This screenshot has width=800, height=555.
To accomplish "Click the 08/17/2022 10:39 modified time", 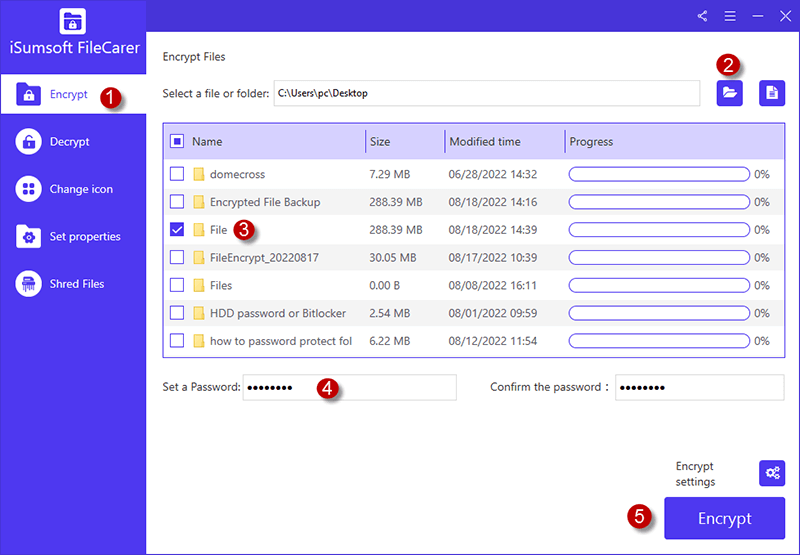I will pos(492,258).
